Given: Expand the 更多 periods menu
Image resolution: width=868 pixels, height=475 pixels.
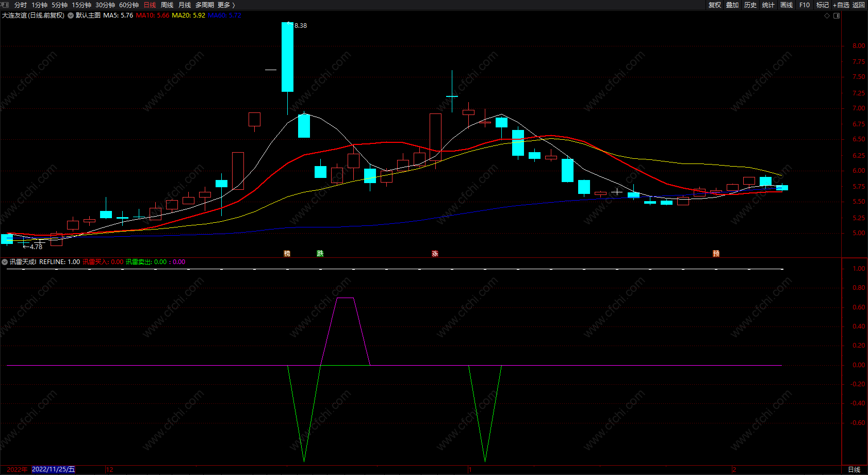Looking at the screenshot, I should [x=226, y=5].
